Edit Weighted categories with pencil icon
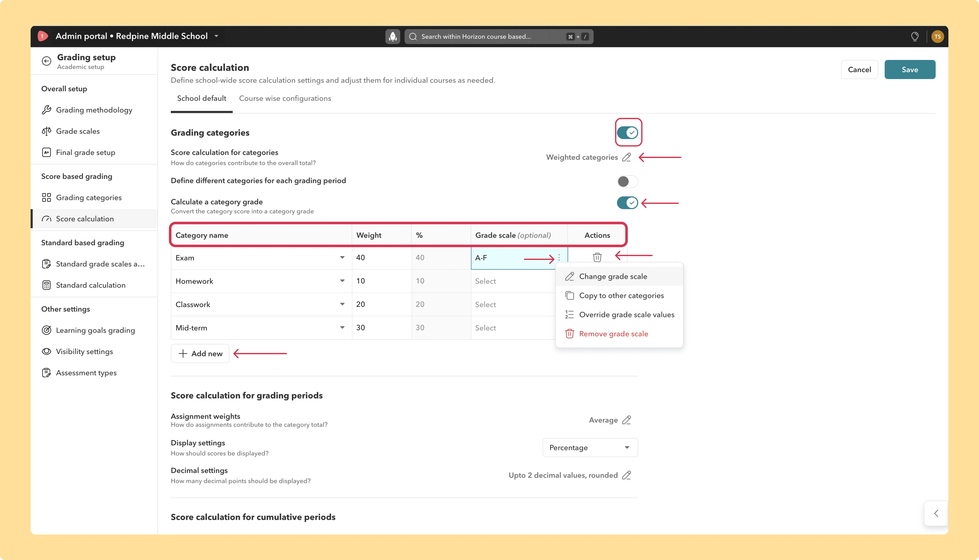This screenshot has width=979, height=560. coord(627,157)
